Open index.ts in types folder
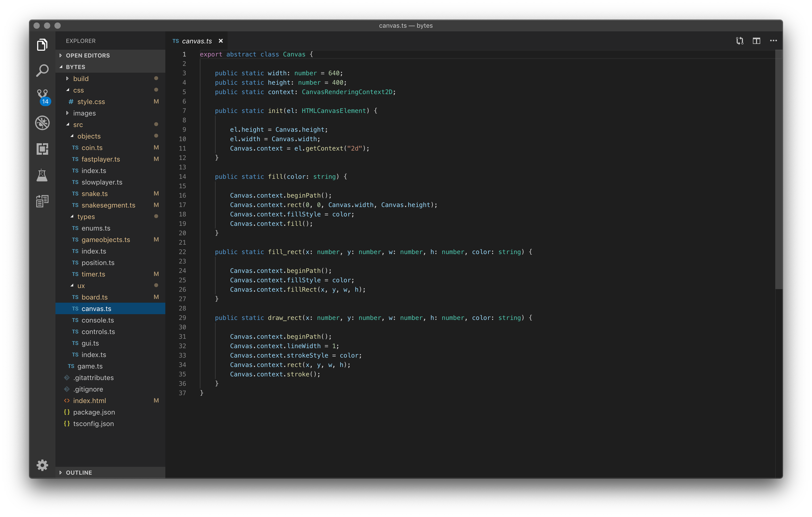The height and width of the screenshot is (517, 812). click(x=111, y=251)
